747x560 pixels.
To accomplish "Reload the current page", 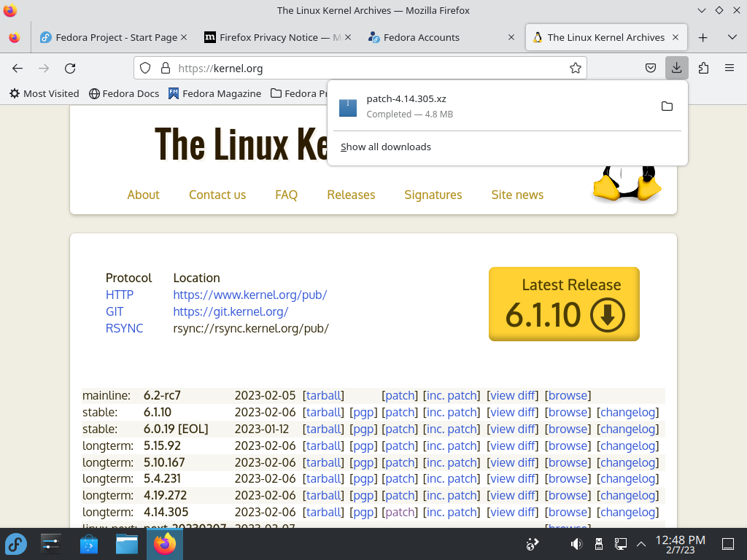I will point(70,69).
